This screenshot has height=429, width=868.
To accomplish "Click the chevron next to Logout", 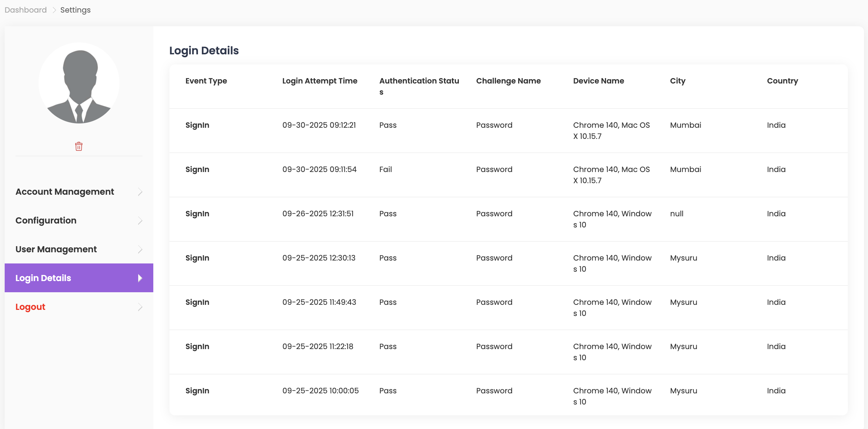I will click(140, 307).
